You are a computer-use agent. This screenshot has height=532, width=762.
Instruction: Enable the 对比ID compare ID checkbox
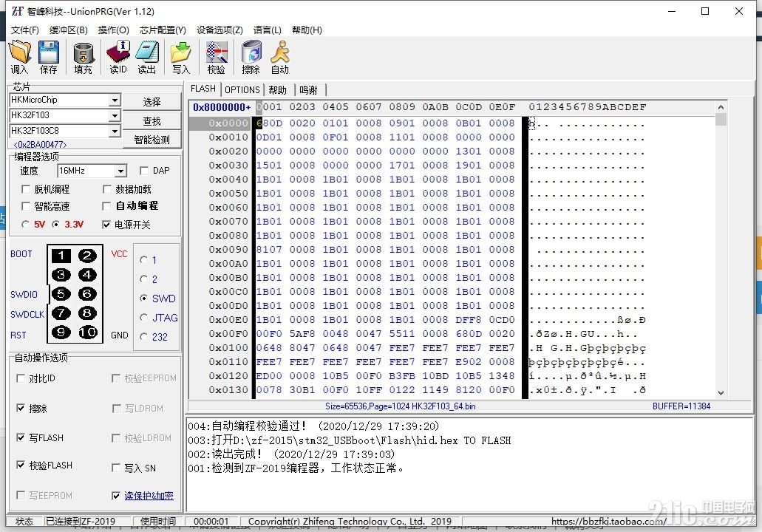21,378
